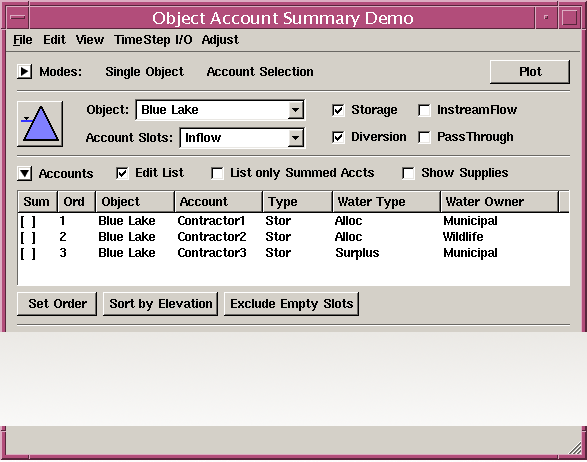Click the Plot button

point(530,72)
